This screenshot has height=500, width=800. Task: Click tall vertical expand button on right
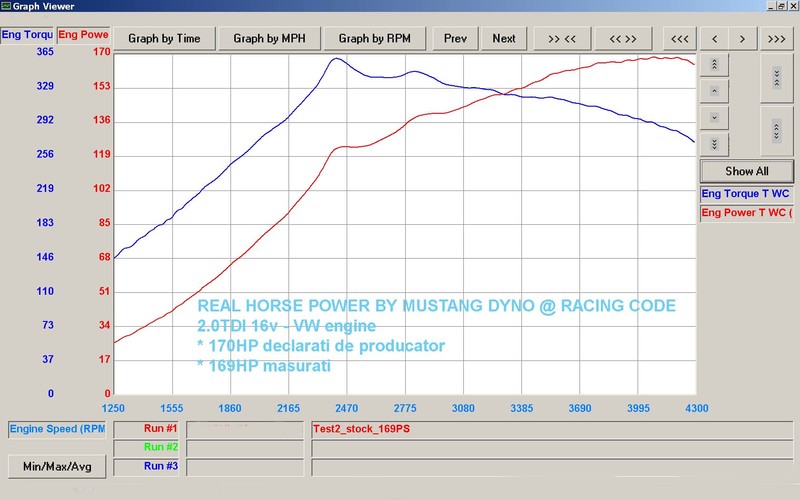pos(777,131)
